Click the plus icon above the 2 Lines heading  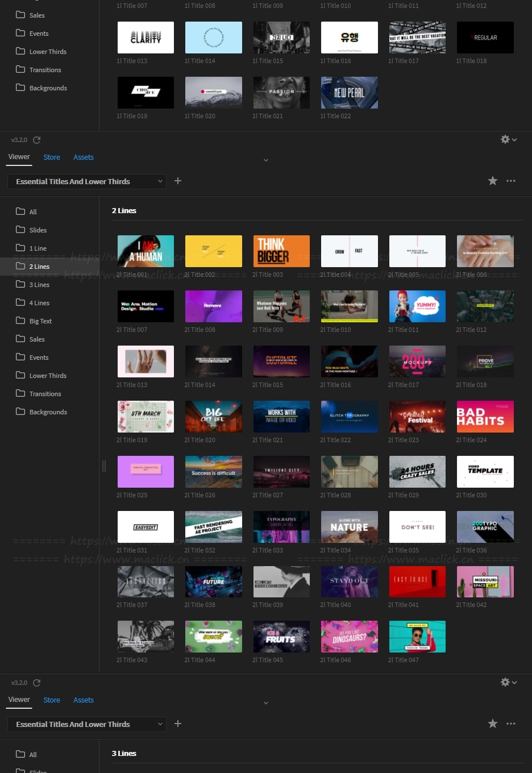tap(178, 181)
